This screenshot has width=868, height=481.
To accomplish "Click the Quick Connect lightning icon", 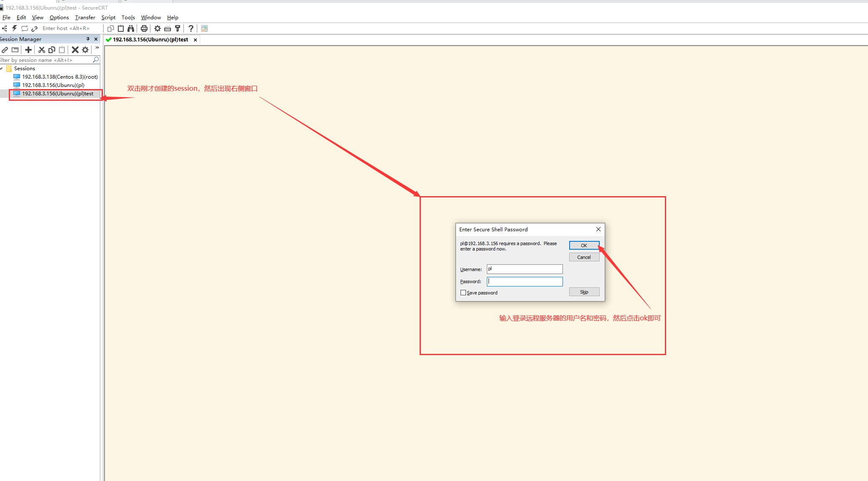I will tap(14, 28).
